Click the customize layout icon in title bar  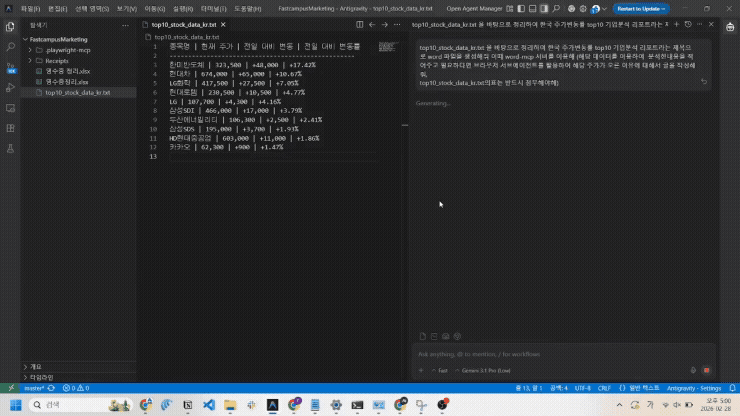(x=510, y=8)
